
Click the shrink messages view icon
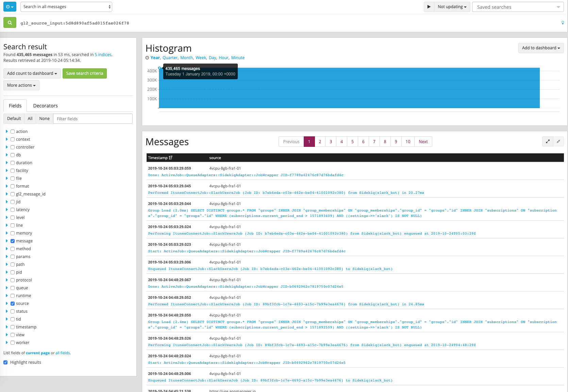pyautogui.click(x=559, y=141)
